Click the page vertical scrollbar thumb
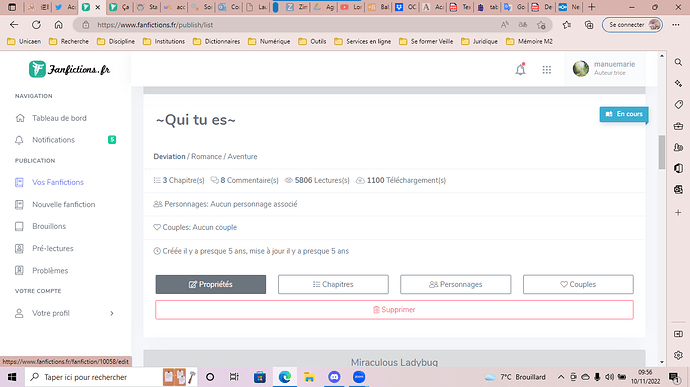Image resolution: width=690 pixels, height=387 pixels. [x=661, y=152]
